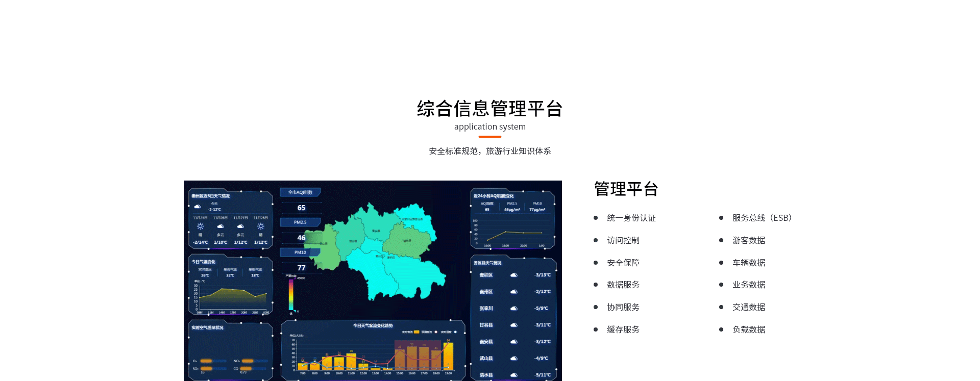This screenshot has width=980, height=381.
Task: Click the cloud icon next to 甘谷县
Action: [x=514, y=325]
